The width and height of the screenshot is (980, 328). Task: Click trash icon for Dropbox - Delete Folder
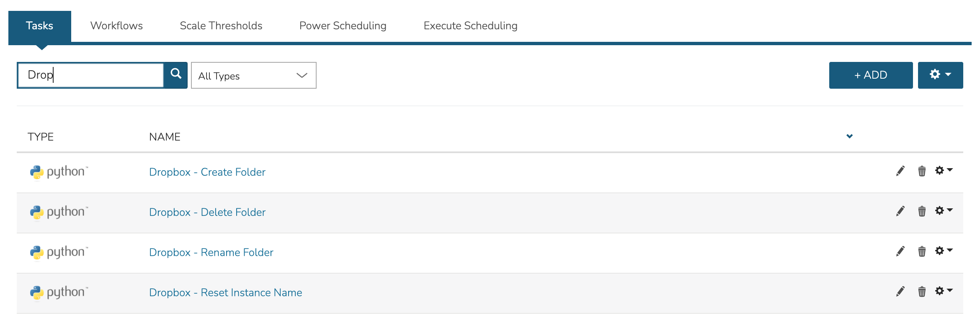922,211
